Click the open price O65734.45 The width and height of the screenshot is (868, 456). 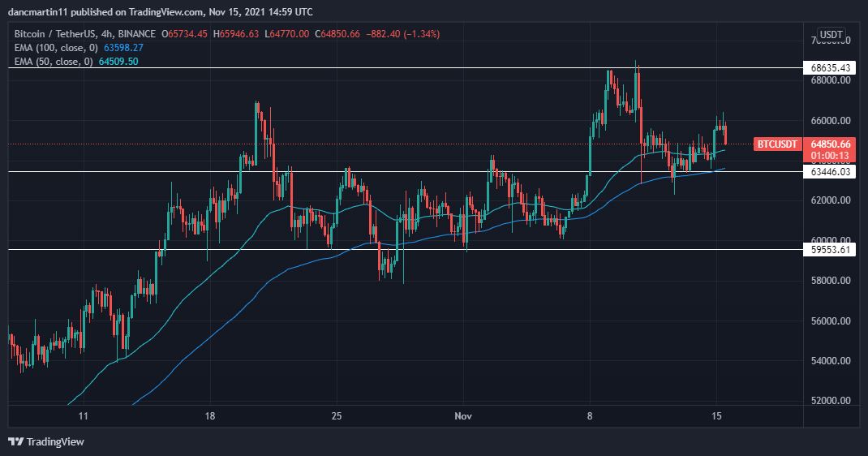click(x=184, y=34)
